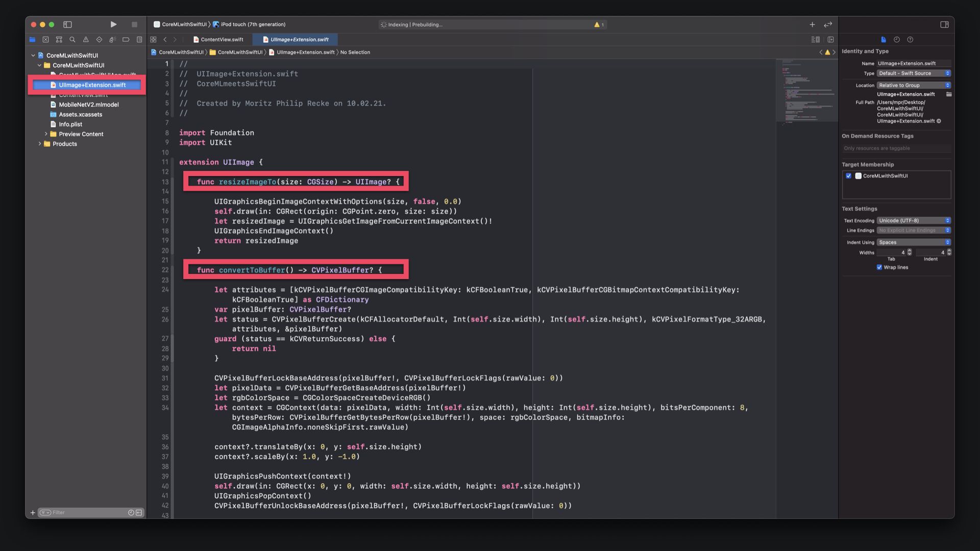Click the Name field in inspector

point(913,63)
